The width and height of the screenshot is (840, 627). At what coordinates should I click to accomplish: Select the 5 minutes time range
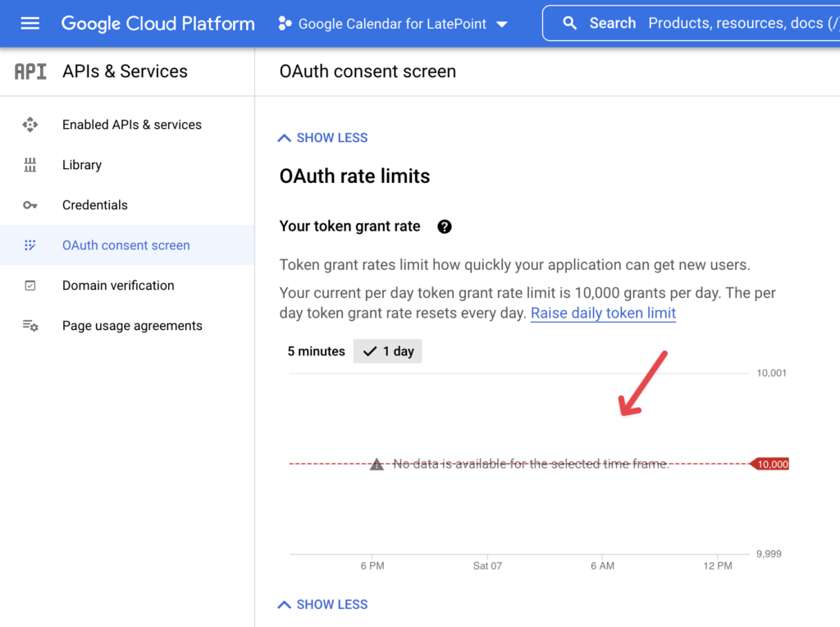[316, 351]
